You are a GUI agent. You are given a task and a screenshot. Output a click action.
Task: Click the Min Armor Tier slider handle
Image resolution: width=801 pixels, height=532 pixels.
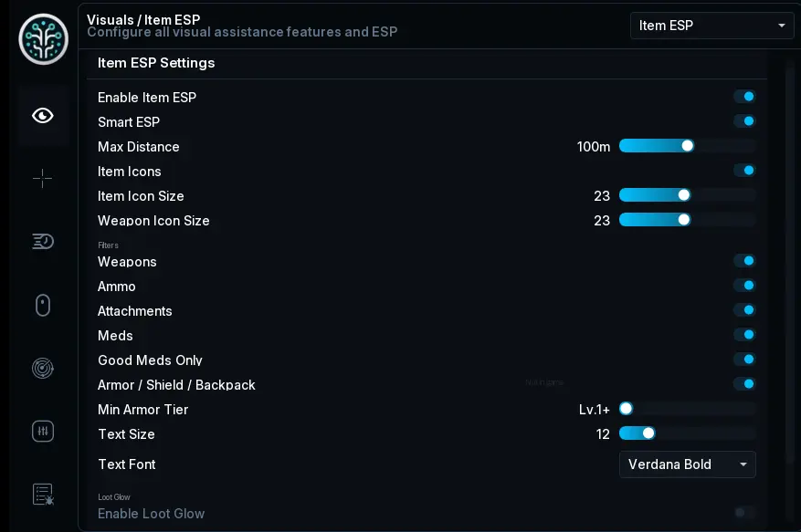coord(626,409)
